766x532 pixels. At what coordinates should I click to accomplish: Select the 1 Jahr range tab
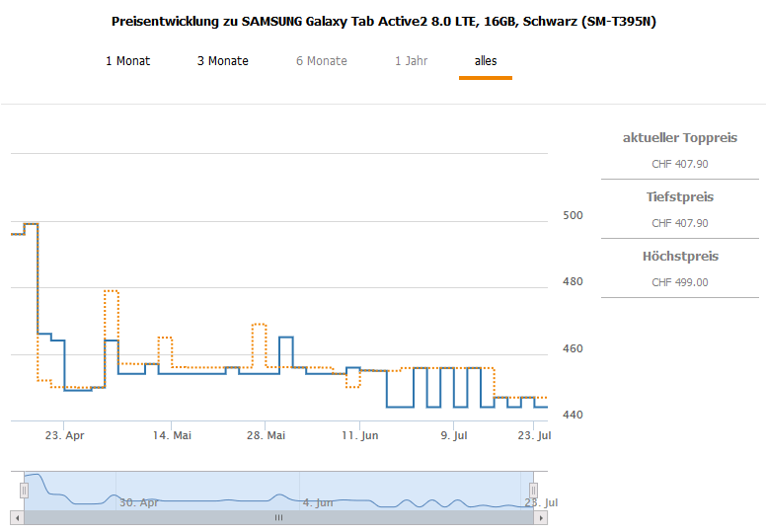coord(411,61)
